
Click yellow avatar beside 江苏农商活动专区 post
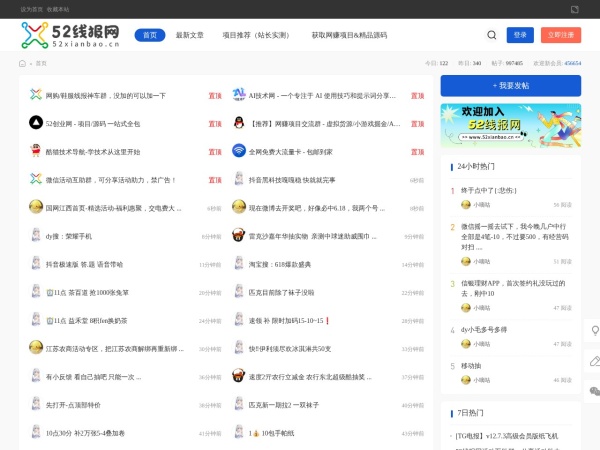coord(36,347)
